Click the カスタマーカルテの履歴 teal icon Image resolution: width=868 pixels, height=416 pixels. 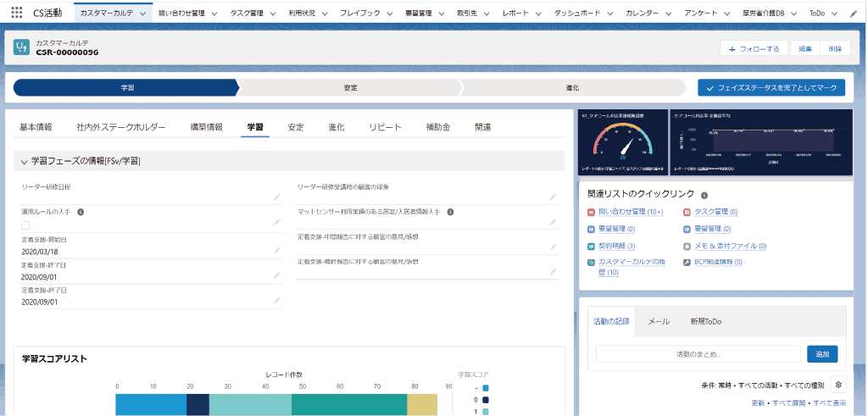[x=591, y=263]
